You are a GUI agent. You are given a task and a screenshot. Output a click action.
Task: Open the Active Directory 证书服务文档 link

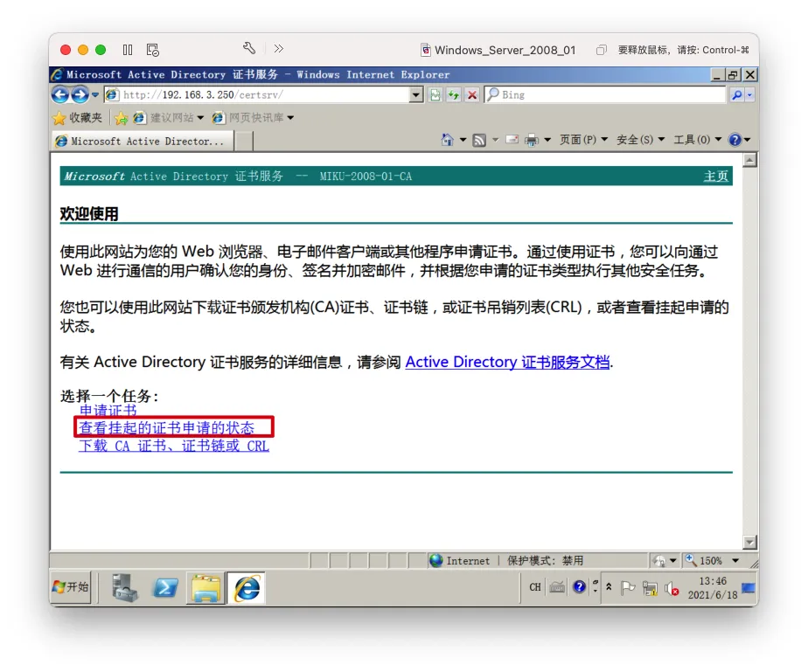pos(507,362)
